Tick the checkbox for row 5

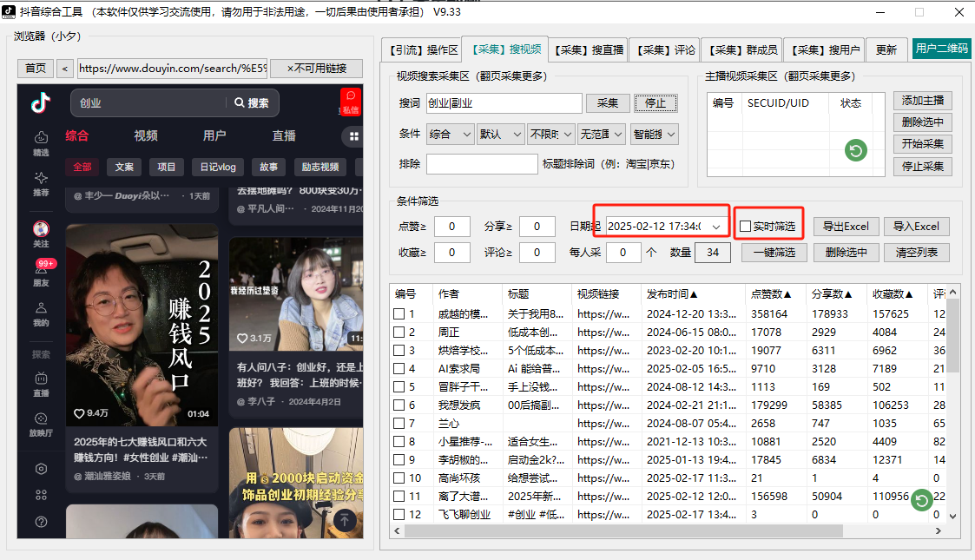pyautogui.click(x=399, y=387)
